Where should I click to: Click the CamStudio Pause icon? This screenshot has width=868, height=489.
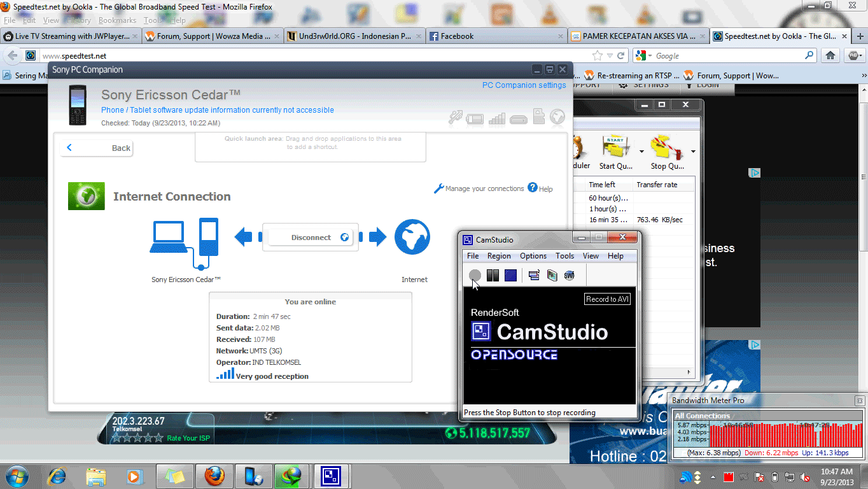(x=492, y=275)
